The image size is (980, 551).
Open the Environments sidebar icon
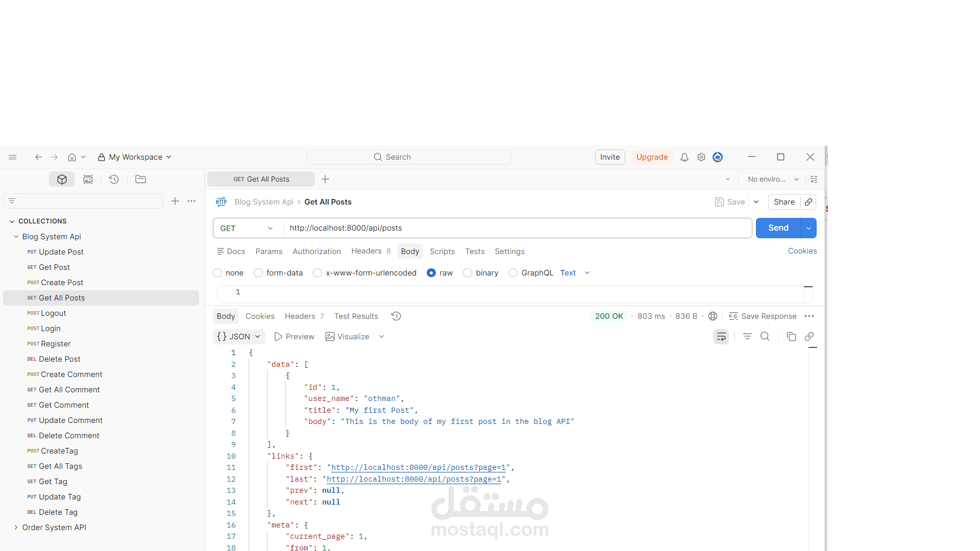click(x=88, y=179)
